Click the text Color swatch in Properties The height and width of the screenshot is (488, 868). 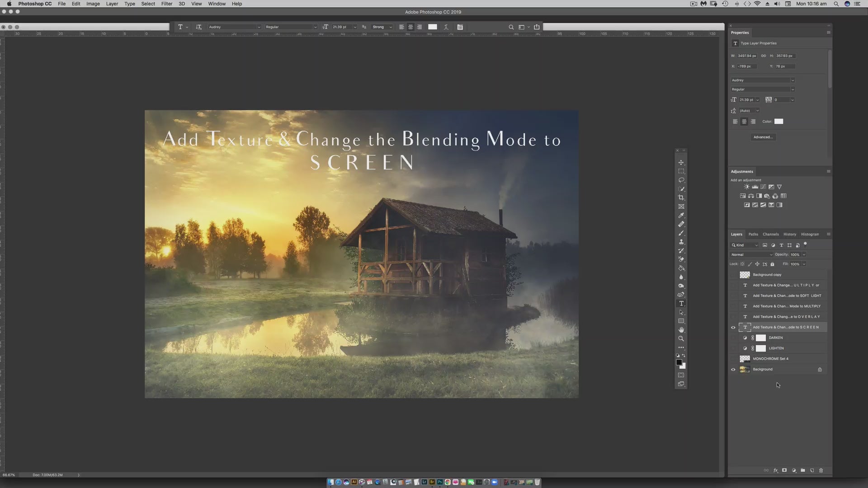tap(778, 122)
